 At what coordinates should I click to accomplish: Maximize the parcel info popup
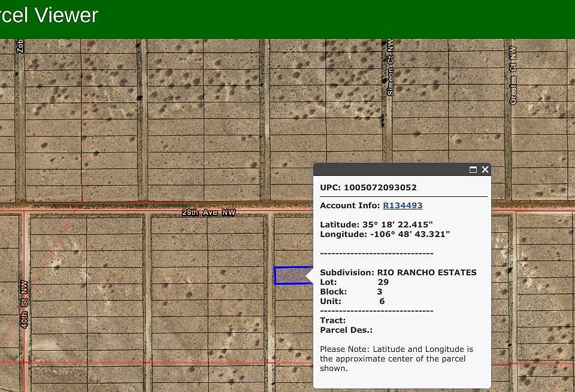(x=473, y=169)
